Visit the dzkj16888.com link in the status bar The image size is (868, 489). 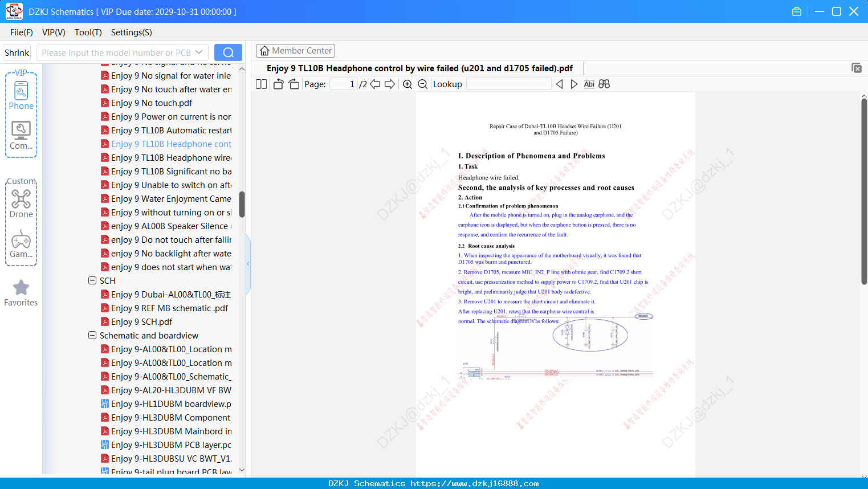click(x=475, y=483)
